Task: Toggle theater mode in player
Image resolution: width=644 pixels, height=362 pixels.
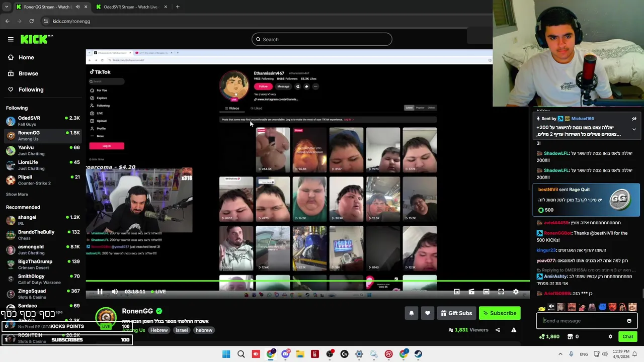Action: coord(486,292)
